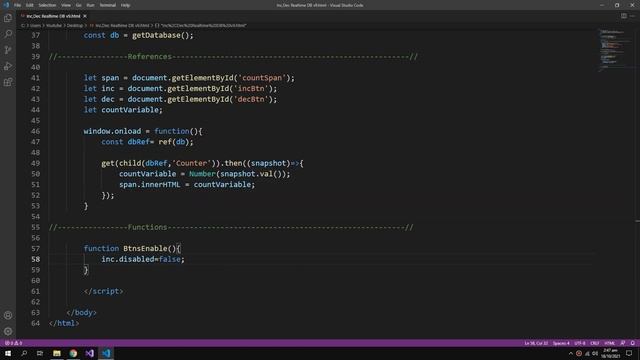Click the References comment line
Viewport: 640px width, 360px height.
click(x=233, y=57)
